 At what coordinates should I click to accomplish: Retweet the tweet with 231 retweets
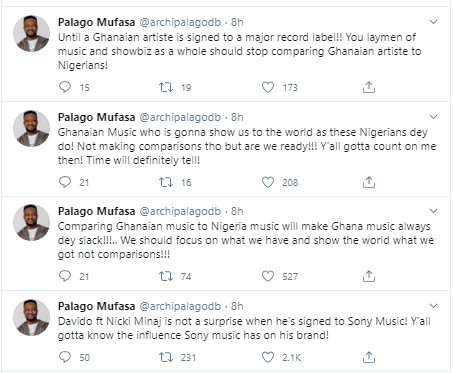166,357
